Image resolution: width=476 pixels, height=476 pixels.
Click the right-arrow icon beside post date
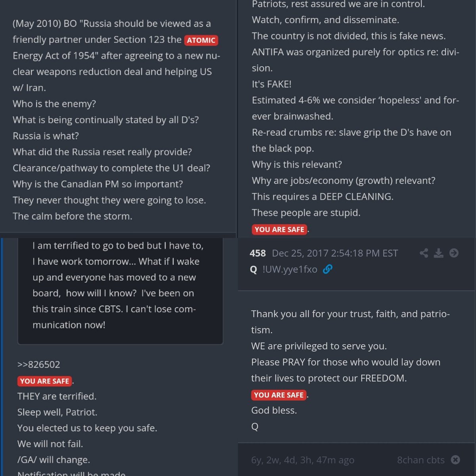point(454,253)
